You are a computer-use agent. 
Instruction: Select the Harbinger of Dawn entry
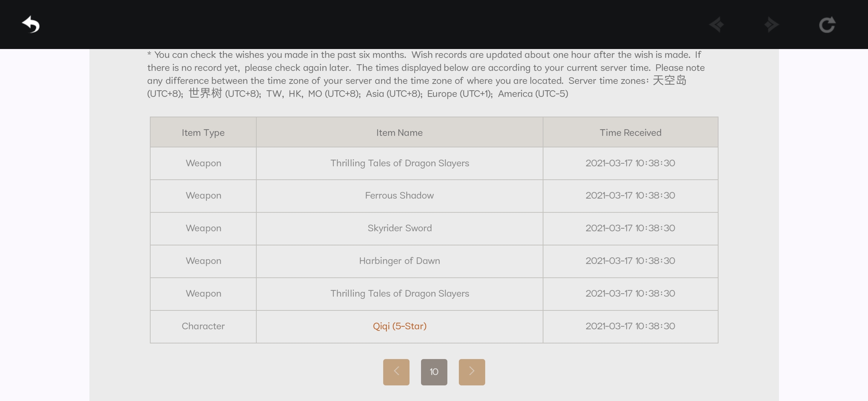[400, 261]
